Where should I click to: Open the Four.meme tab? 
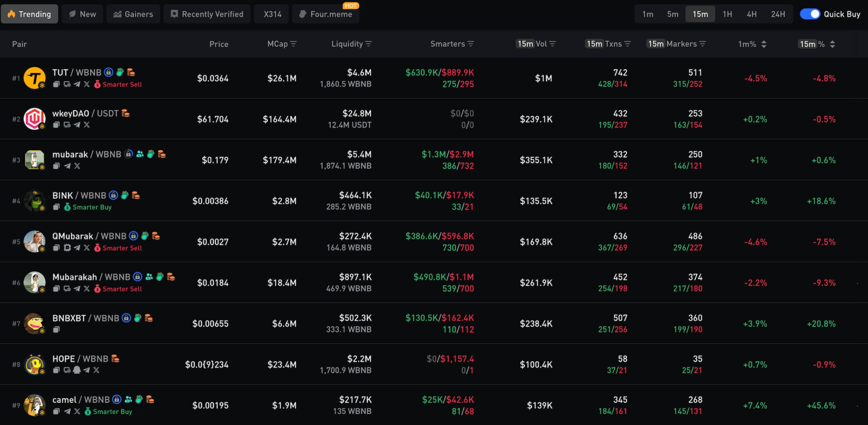point(325,14)
